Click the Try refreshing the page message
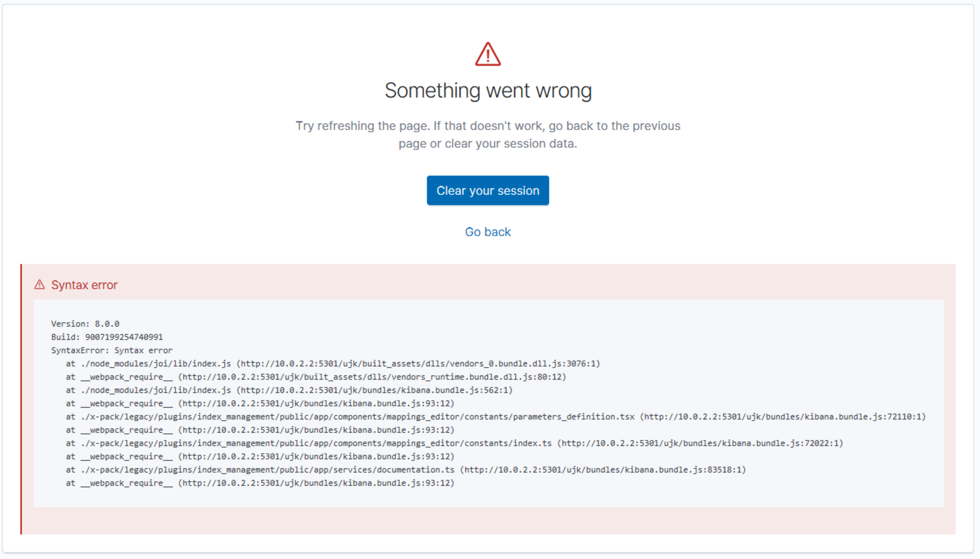The image size is (980, 559). (x=488, y=135)
